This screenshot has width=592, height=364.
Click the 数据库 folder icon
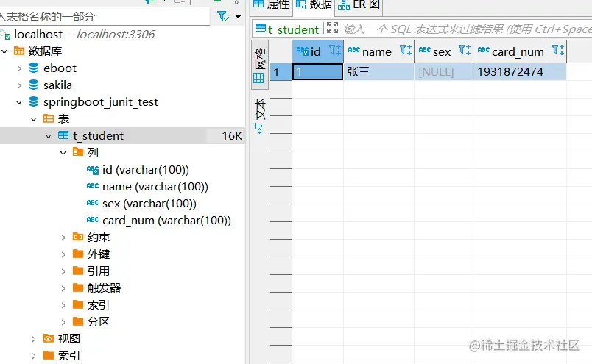coord(19,51)
